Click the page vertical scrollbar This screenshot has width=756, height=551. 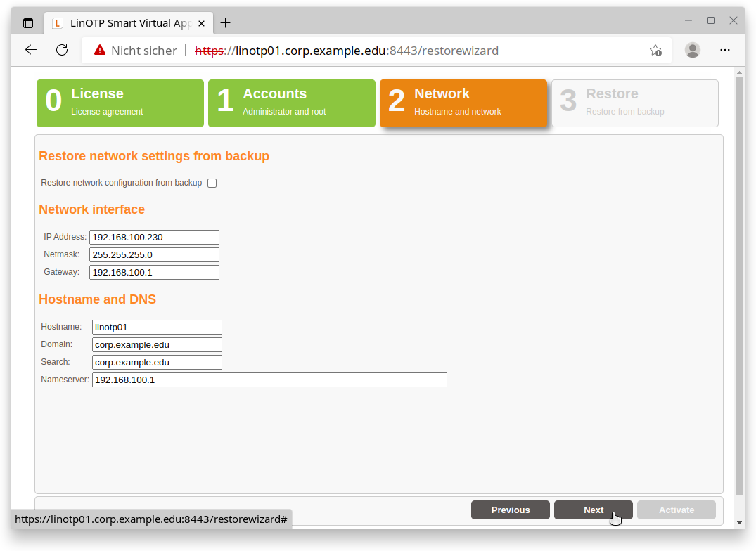coord(738,281)
